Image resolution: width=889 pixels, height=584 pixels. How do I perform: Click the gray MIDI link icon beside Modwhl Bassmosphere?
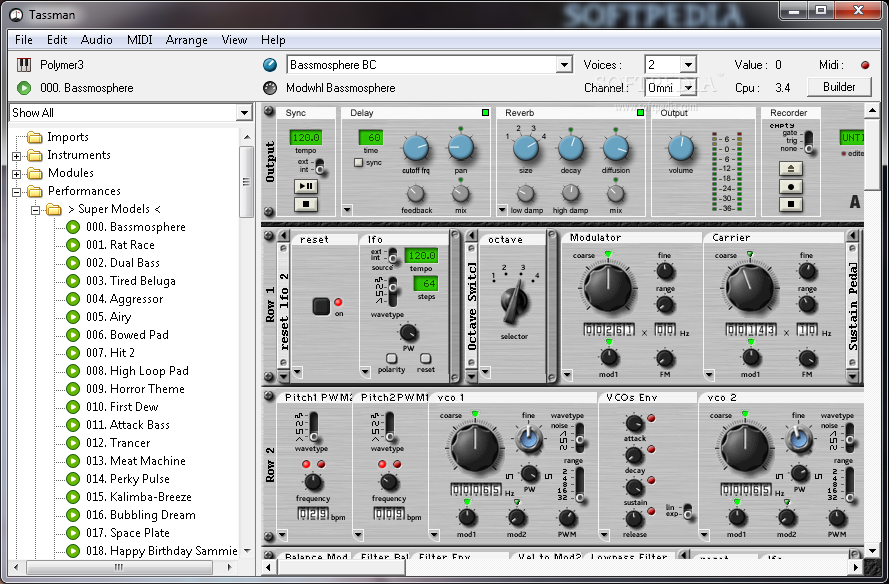pyautogui.click(x=270, y=88)
